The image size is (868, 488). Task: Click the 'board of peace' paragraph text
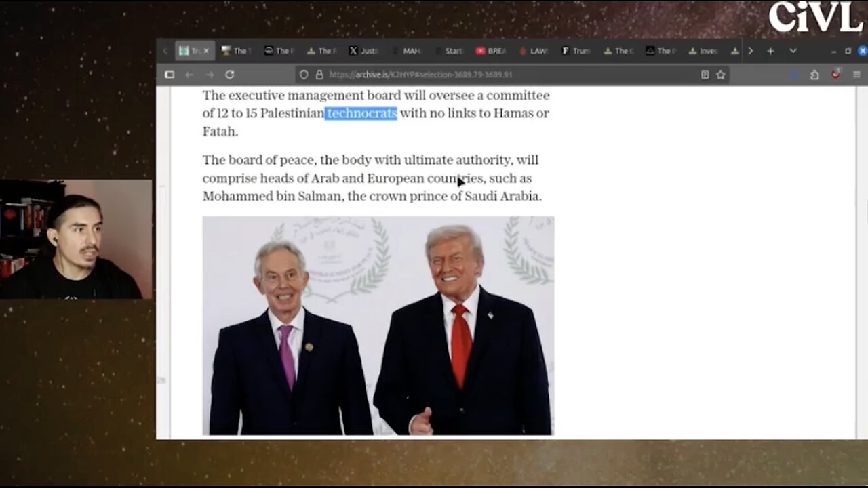(372, 178)
